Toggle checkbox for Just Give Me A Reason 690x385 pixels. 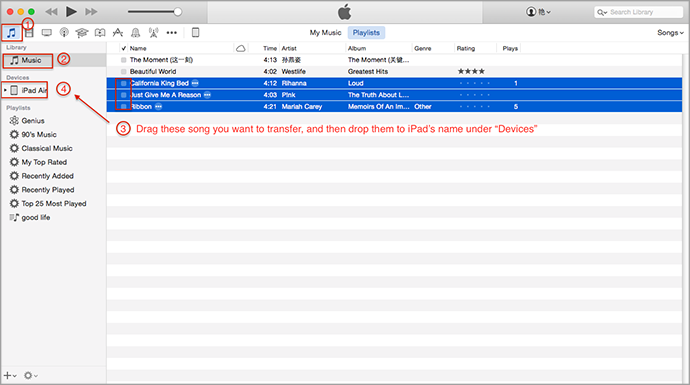pos(124,95)
